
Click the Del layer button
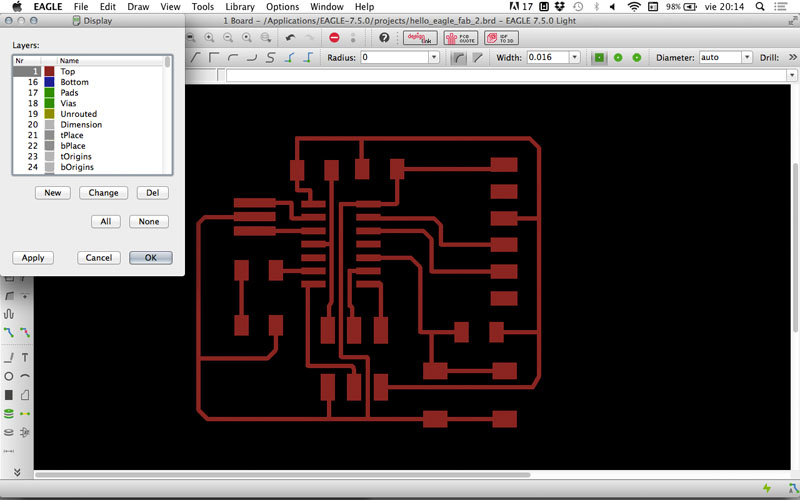[x=153, y=193]
